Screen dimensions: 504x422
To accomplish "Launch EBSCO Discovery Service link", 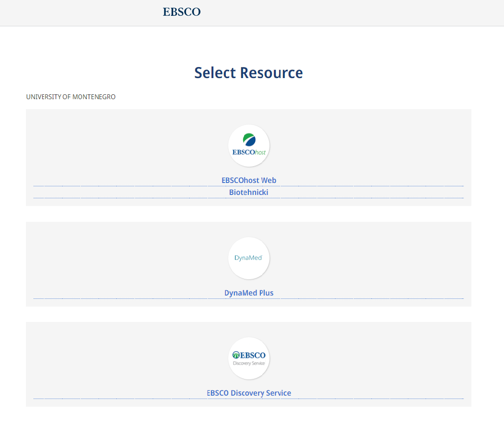I will click(x=249, y=393).
